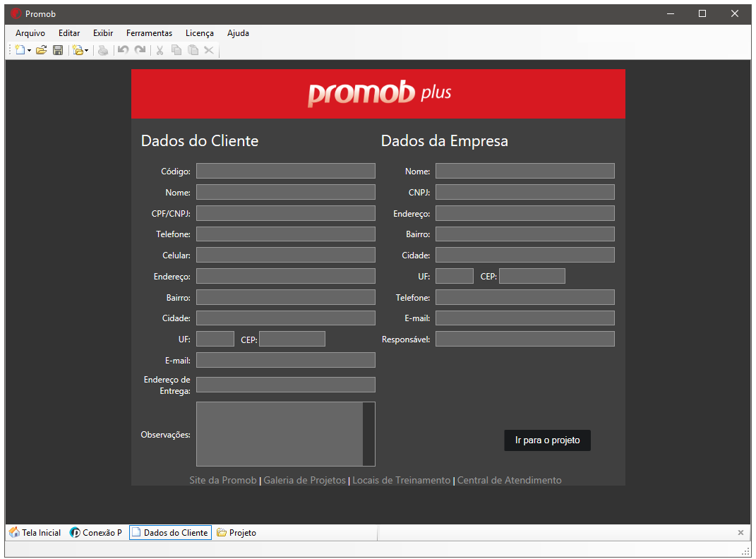Image resolution: width=756 pixels, height=559 pixels.
Task: Focus the Responsável input field
Action: pyautogui.click(x=525, y=339)
